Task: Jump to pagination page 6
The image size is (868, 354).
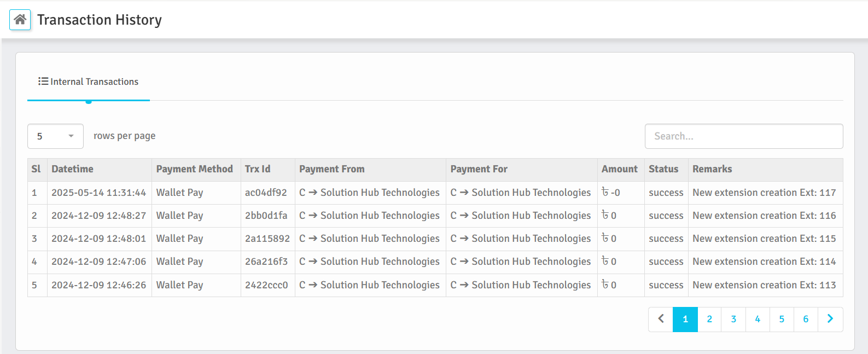Action: 806,319
